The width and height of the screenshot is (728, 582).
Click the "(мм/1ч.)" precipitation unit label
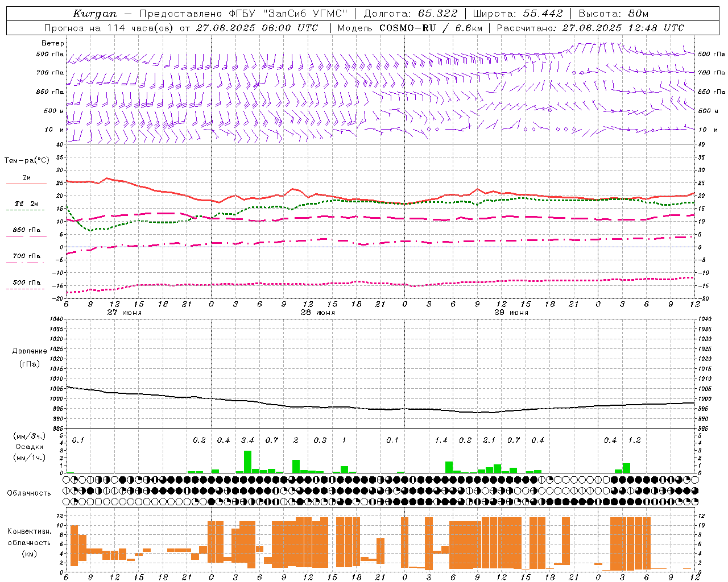(29, 457)
